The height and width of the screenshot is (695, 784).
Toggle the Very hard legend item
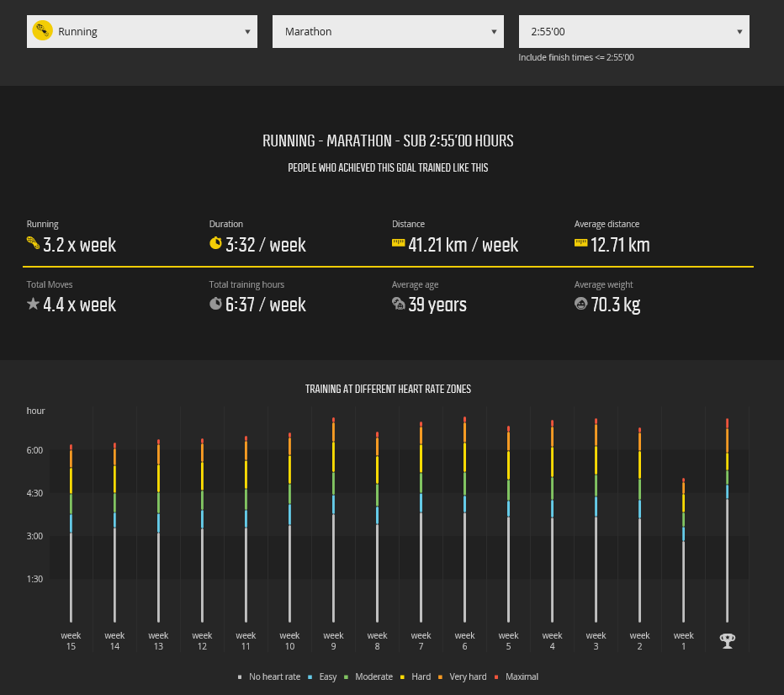(x=463, y=676)
